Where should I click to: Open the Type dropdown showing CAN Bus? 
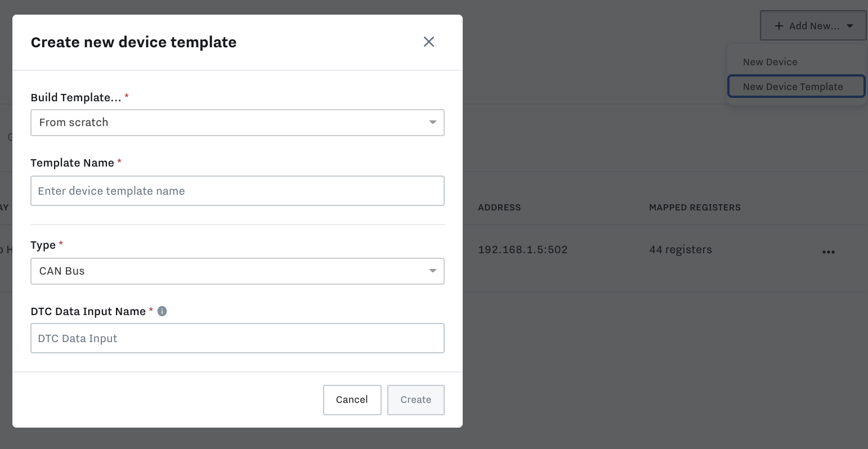[238, 271]
